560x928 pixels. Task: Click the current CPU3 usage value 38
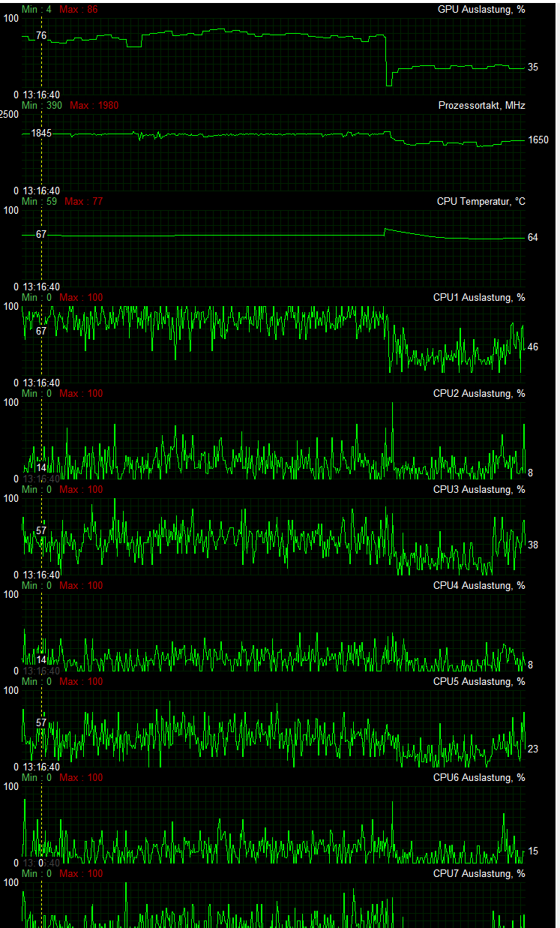532,545
